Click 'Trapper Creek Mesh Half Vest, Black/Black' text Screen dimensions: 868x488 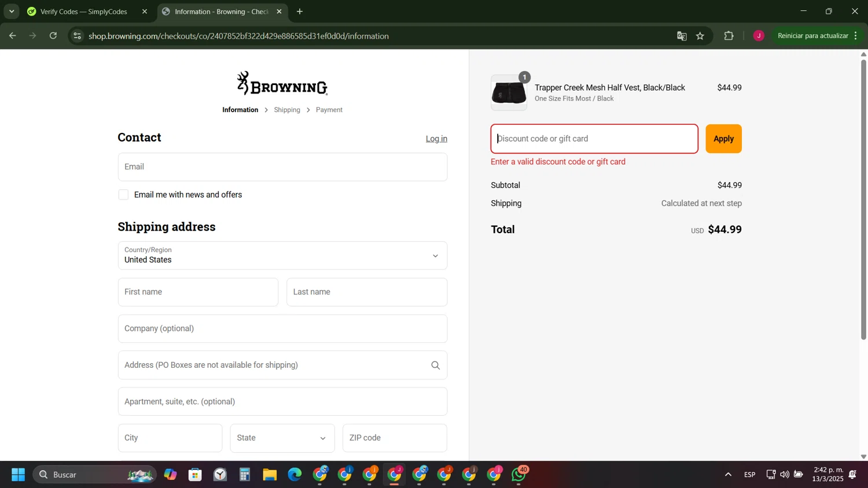click(609, 88)
